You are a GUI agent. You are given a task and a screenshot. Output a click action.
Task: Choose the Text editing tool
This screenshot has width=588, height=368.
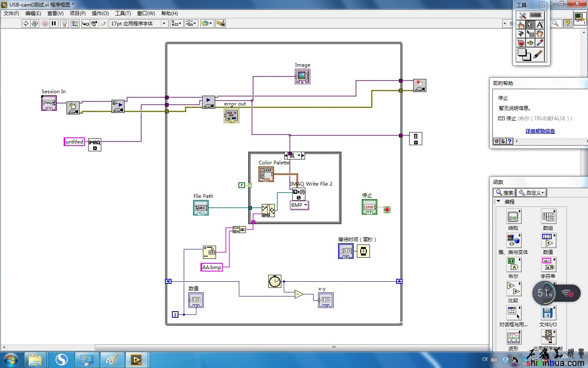click(x=539, y=25)
